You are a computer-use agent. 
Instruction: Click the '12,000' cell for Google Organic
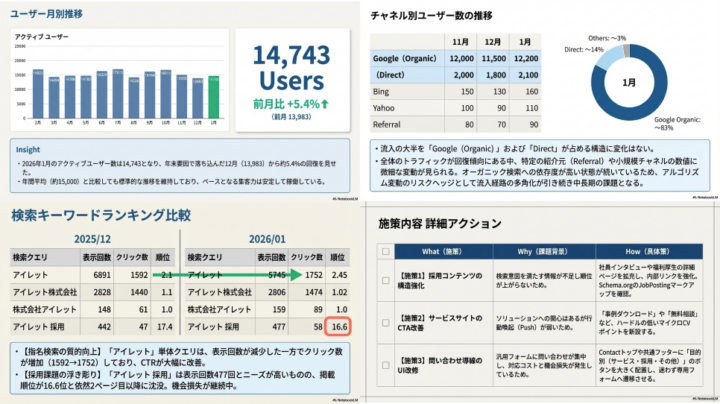(461, 59)
